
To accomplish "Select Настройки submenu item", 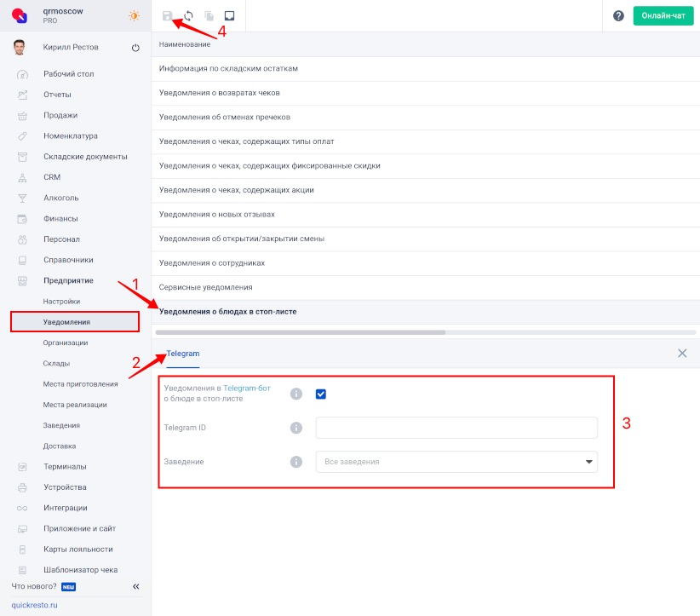I will (61, 302).
